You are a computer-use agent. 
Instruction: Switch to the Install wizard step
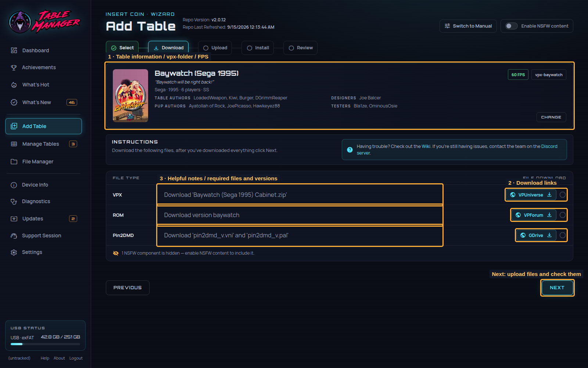[x=258, y=48]
